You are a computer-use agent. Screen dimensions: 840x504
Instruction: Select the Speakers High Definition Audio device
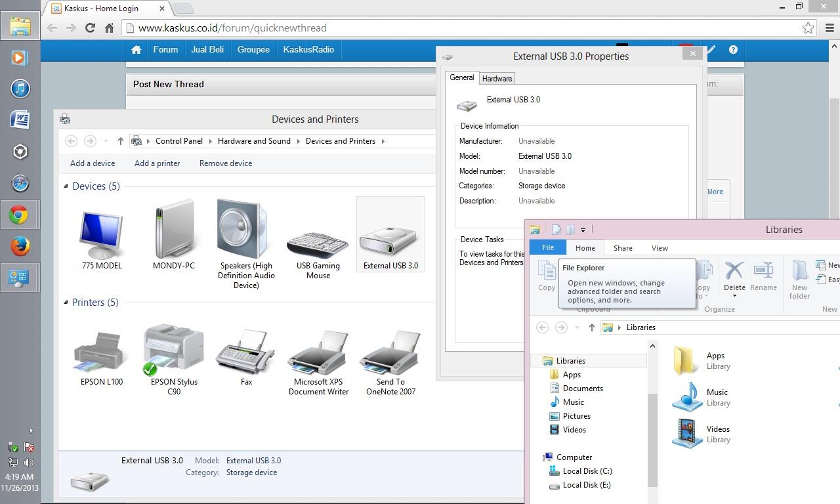tap(246, 231)
